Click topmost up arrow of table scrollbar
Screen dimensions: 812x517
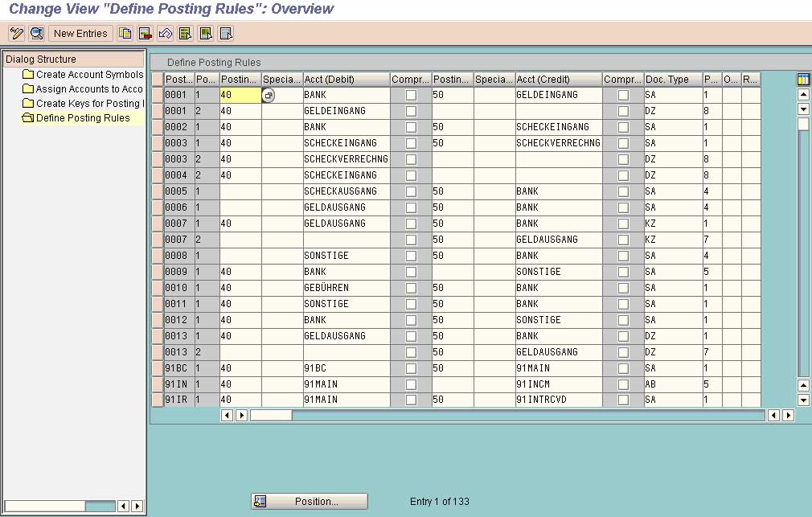pos(803,94)
